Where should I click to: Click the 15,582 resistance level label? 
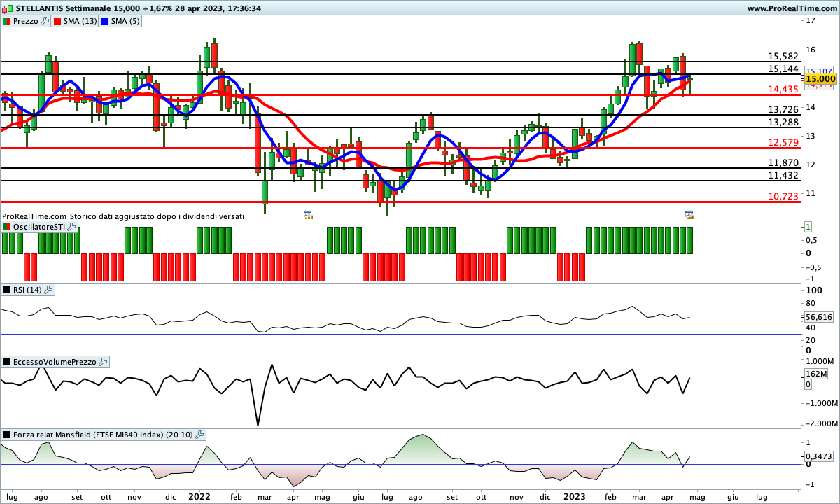(783, 56)
